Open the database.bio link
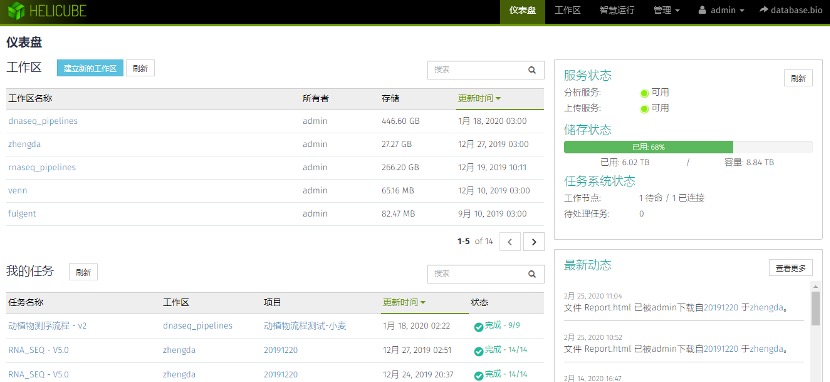The image size is (830, 382). click(x=791, y=10)
